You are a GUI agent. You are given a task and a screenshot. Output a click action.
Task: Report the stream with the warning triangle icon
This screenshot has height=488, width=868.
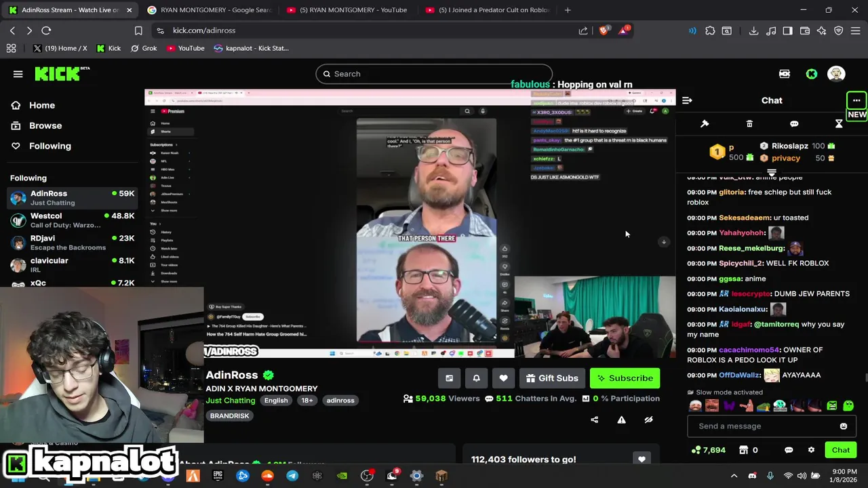click(621, 420)
